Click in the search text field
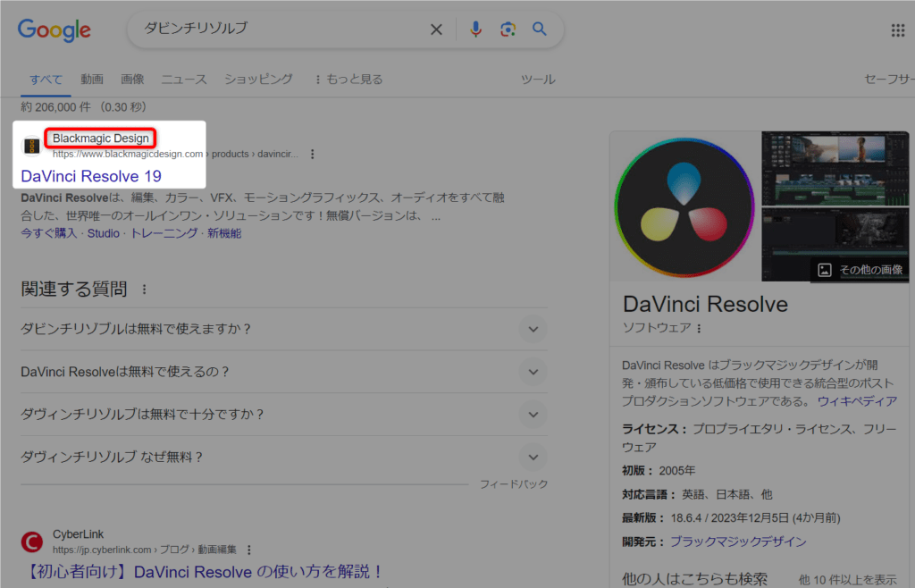 [280, 29]
